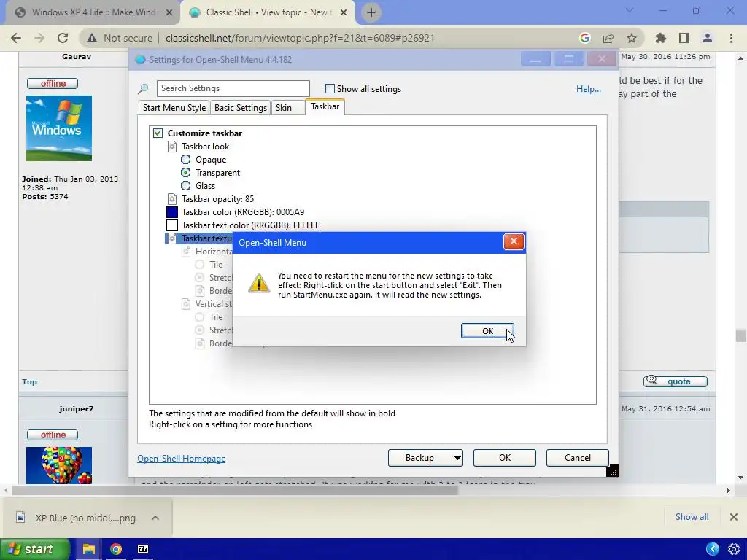This screenshot has width=747, height=560.
Task: Expand options for XP Blue download item
Action: [155, 518]
